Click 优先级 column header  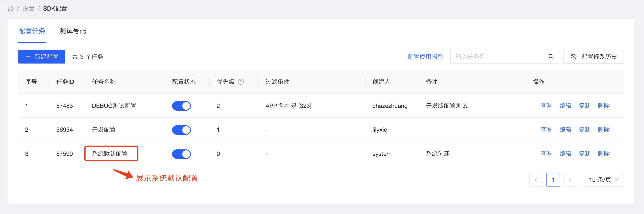[225, 82]
